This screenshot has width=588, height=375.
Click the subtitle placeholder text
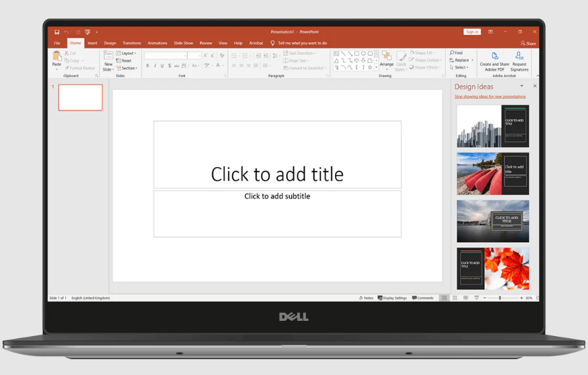point(277,196)
